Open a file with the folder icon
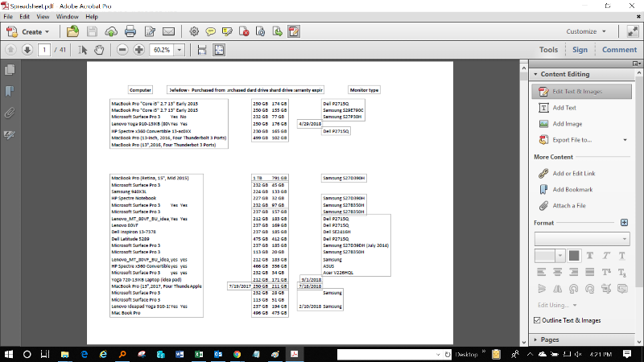 (x=72, y=31)
